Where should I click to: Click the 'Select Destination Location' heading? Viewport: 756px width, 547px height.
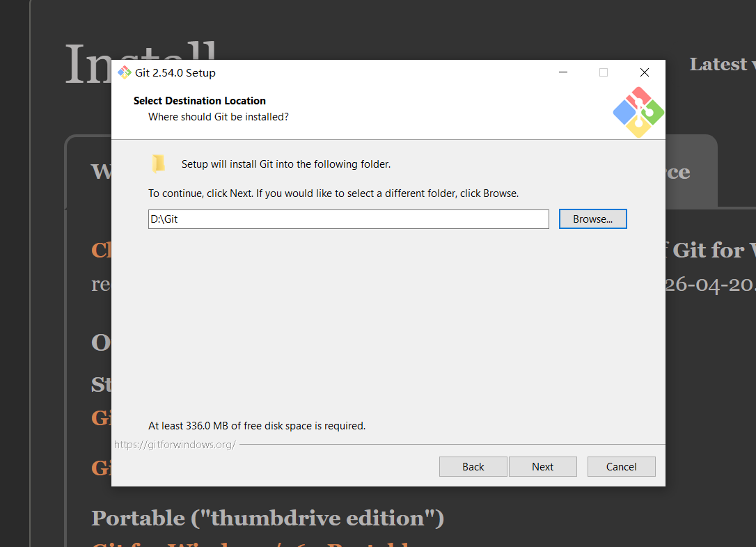point(200,101)
